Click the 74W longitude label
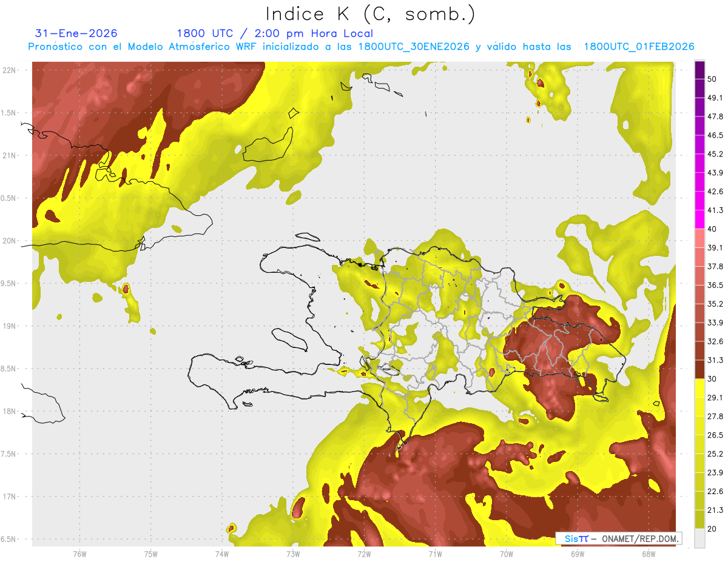This screenshot has height=562, width=728. coord(221,554)
